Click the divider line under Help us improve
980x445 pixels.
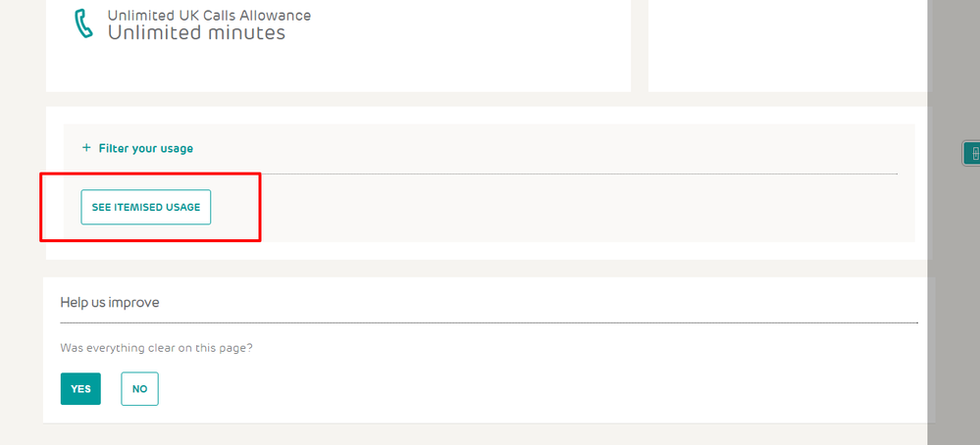click(490, 321)
